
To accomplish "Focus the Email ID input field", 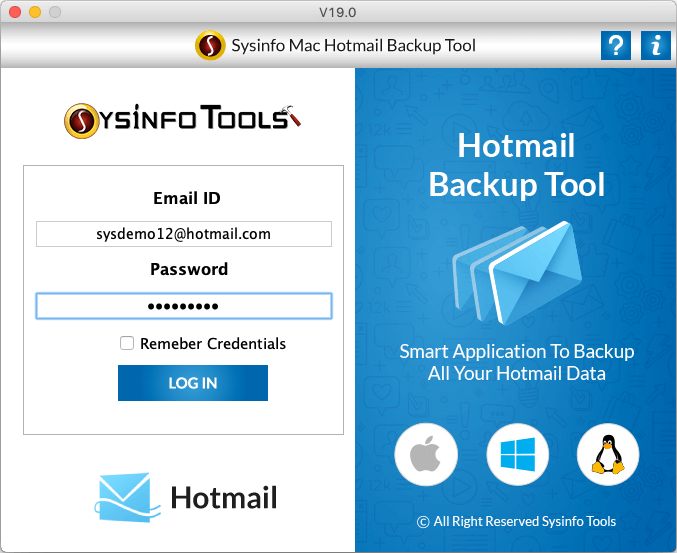I will [x=184, y=234].
